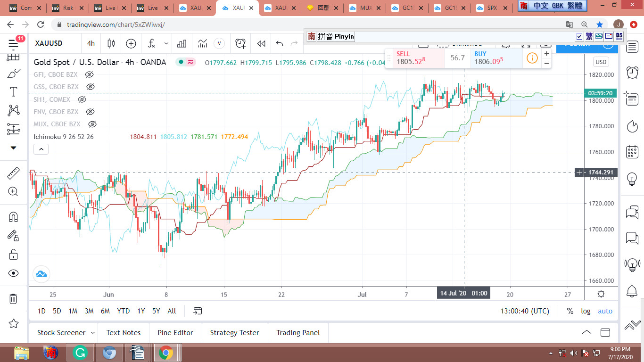Show the hidden GFI, CBOE BZX series

point(89,74)
